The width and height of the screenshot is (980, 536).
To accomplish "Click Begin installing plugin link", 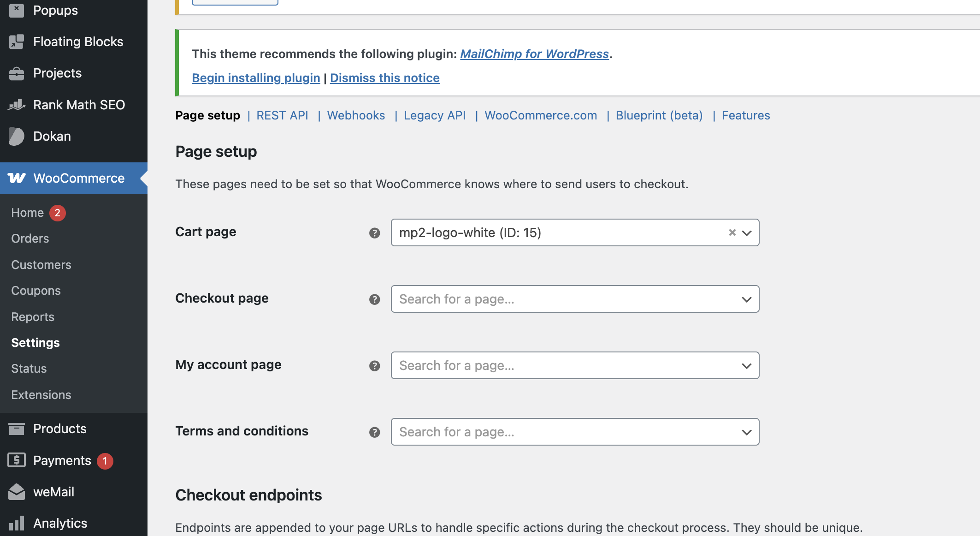I will click(256, 78).
